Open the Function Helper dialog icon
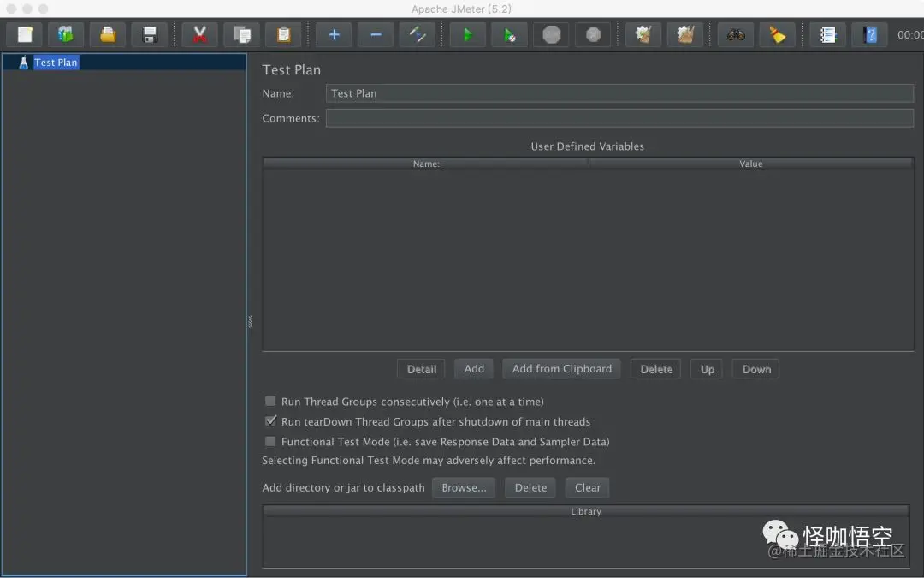The height and width of the screenshot is (578, 924). point(828,35)
